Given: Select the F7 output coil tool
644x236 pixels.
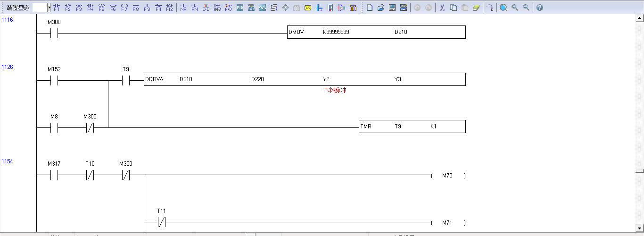Looking at the screenshot, I should coord(124,8).
